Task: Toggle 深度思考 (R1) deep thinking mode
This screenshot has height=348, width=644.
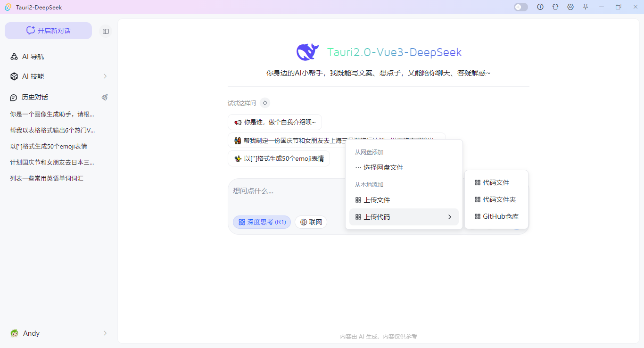Action: pos(262,222)
